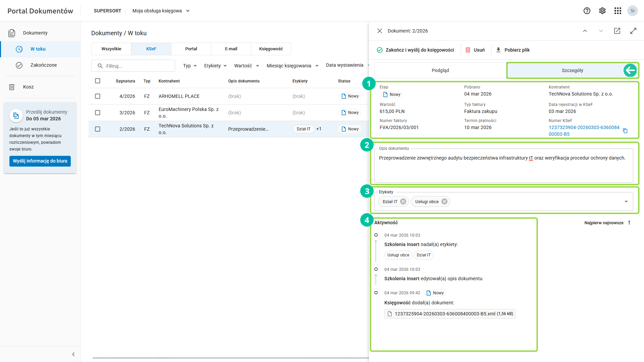Tick the checkbox for document 3/2026
Viewport: 644px width, 362px height.
point(98,113)
